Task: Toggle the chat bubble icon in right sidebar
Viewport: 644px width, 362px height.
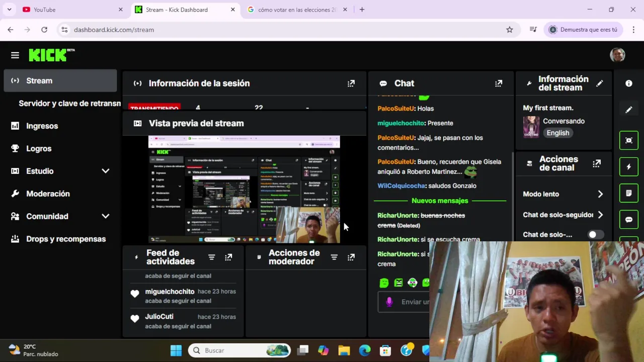Action: [629, 220]
